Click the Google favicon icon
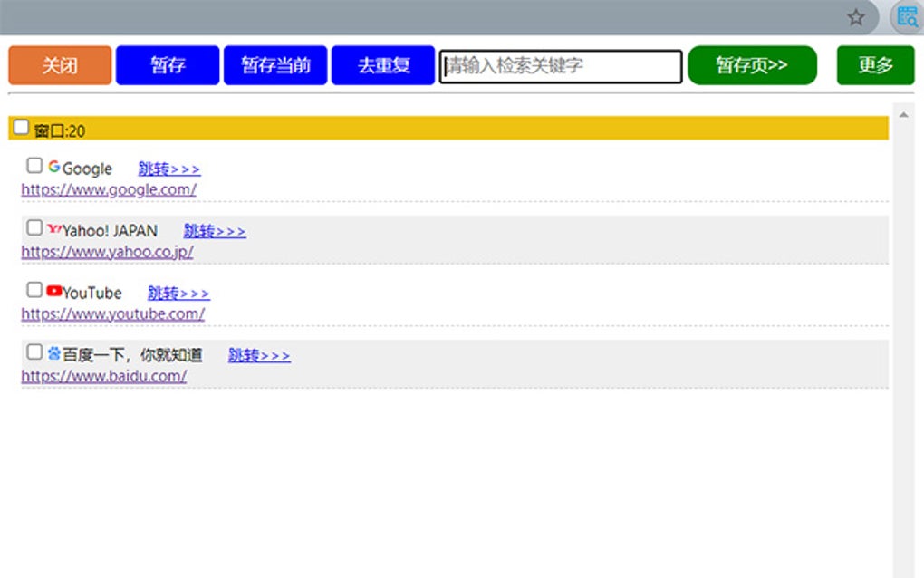Screen dimensions: 924x578 (54, 167)
